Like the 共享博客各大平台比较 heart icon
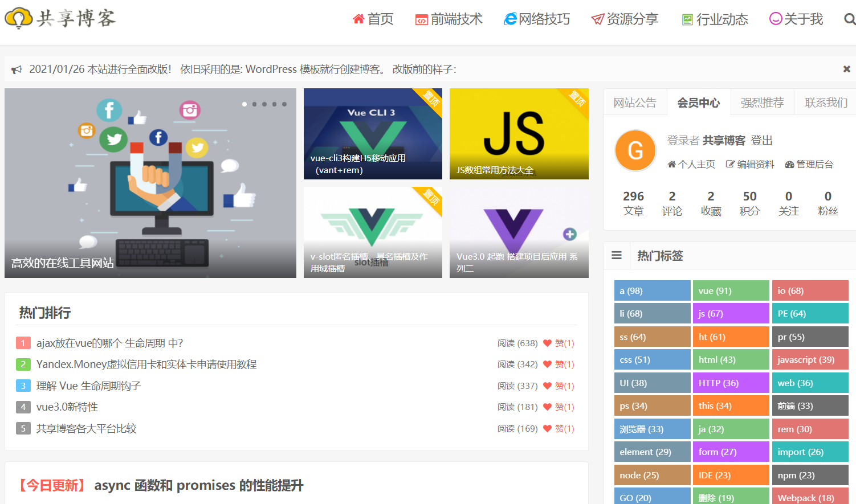Screen dimensions: 856x504 click(x=547, y=428)
